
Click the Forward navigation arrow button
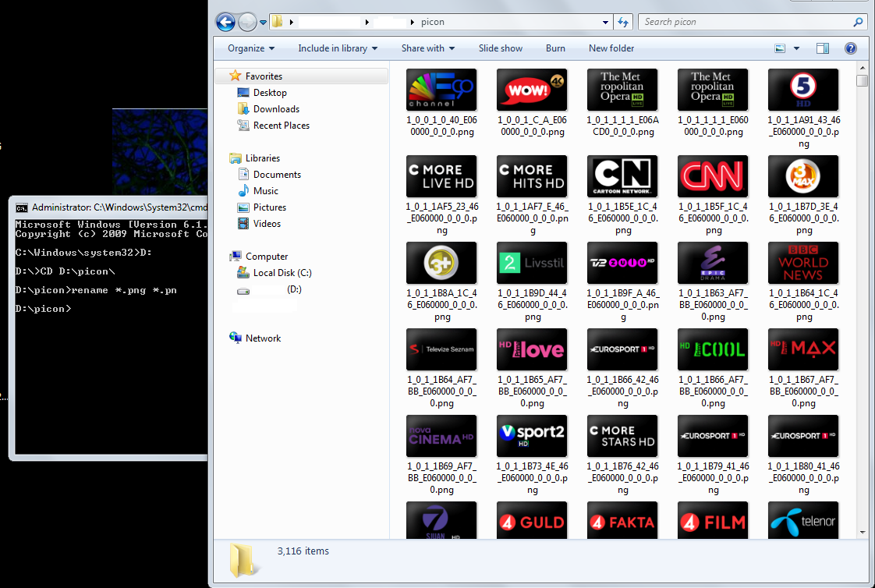click(x=247, y=23)
